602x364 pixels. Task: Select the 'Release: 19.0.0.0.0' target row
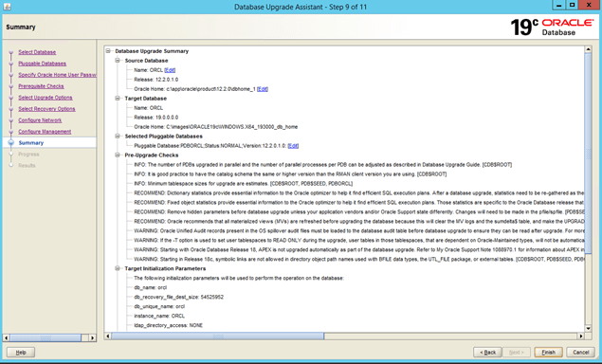click(155, 118)
